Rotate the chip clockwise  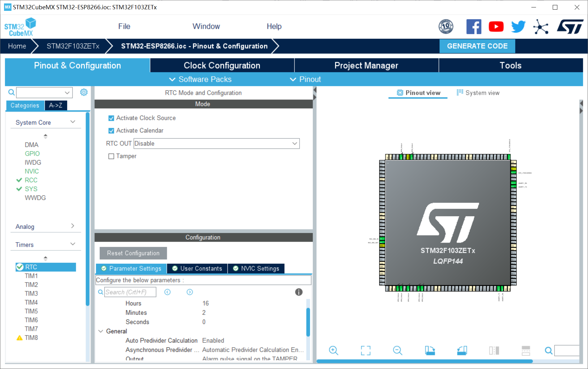coord(430,350)
